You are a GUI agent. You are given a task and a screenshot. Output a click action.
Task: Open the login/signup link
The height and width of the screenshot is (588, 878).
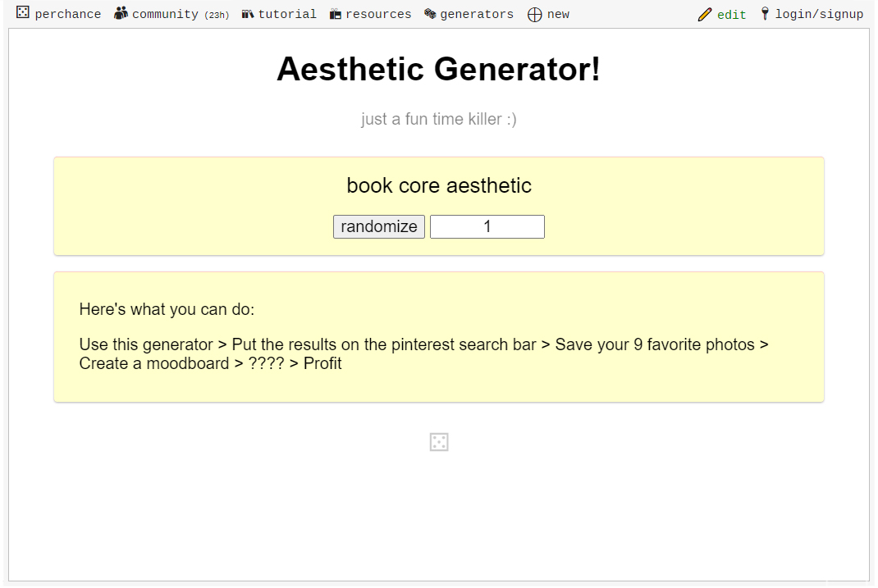pos(819,14)
